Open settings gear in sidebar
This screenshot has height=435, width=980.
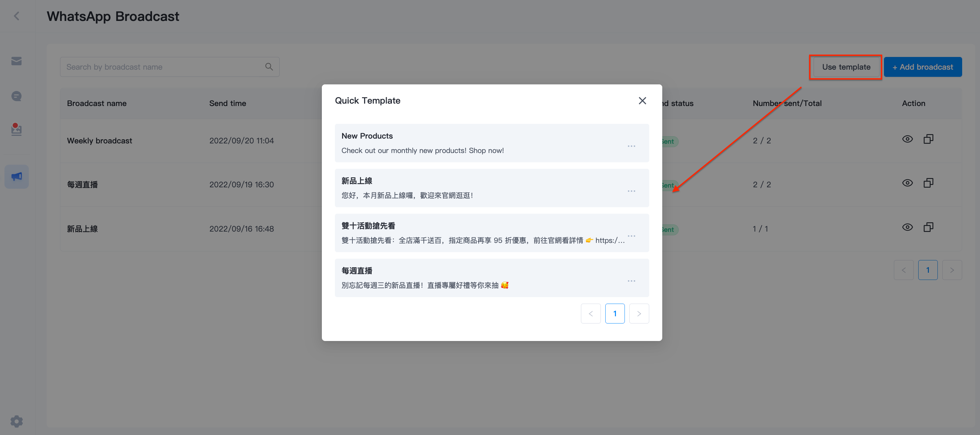tap(16, 421)
